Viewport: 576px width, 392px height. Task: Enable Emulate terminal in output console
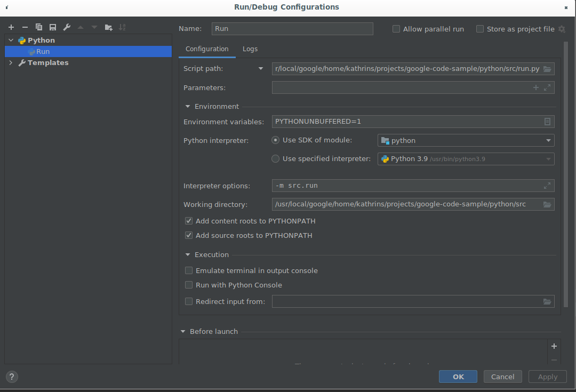coord(189,270)
